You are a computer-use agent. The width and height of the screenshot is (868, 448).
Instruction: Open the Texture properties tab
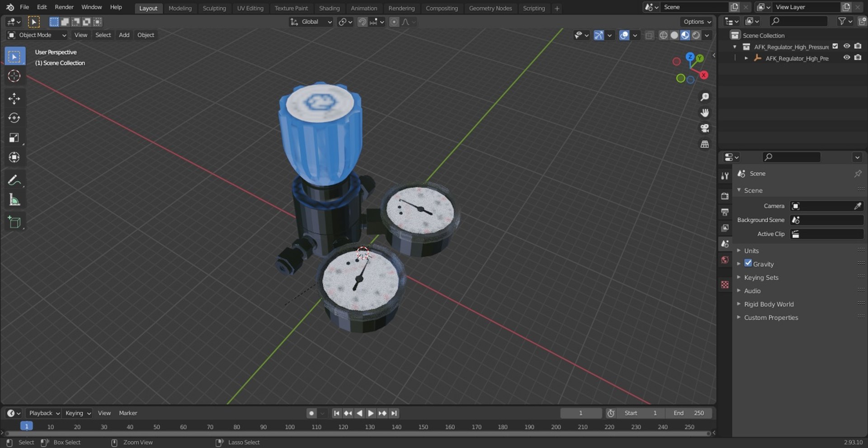[725, 284]
